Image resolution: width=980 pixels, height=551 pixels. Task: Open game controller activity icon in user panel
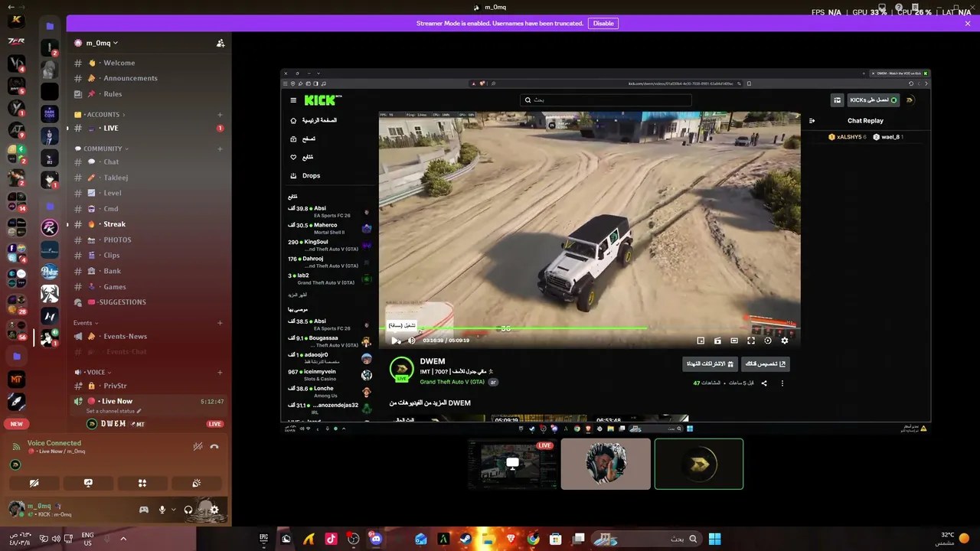click(x=144, y=510)
